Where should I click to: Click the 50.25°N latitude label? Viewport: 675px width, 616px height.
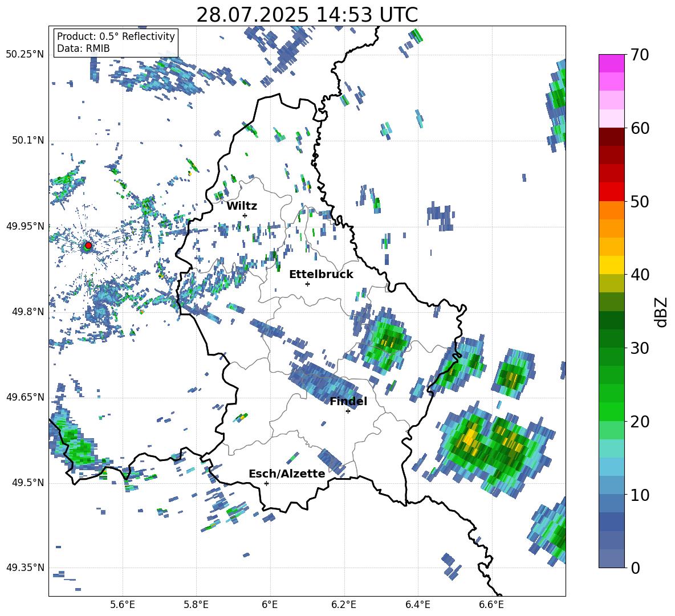(25, 55)
